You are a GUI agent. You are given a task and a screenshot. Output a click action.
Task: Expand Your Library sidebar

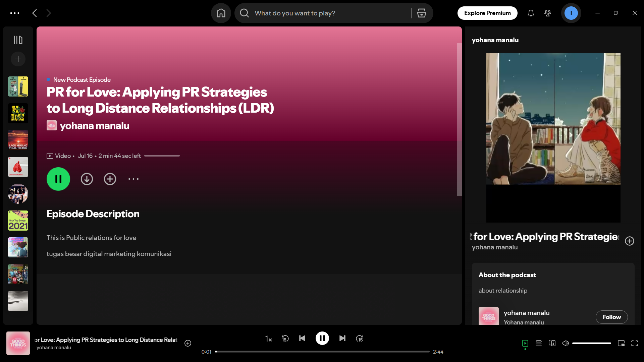[18, 40]
